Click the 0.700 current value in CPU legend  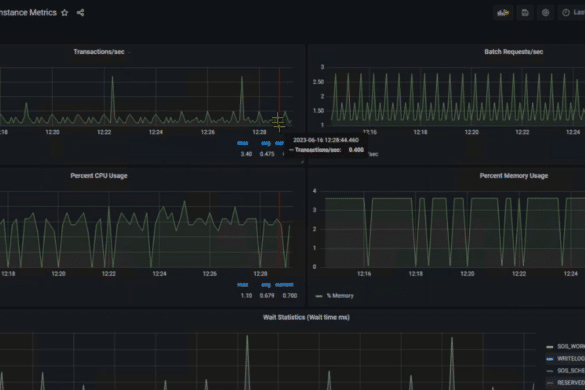click(290, 296)
